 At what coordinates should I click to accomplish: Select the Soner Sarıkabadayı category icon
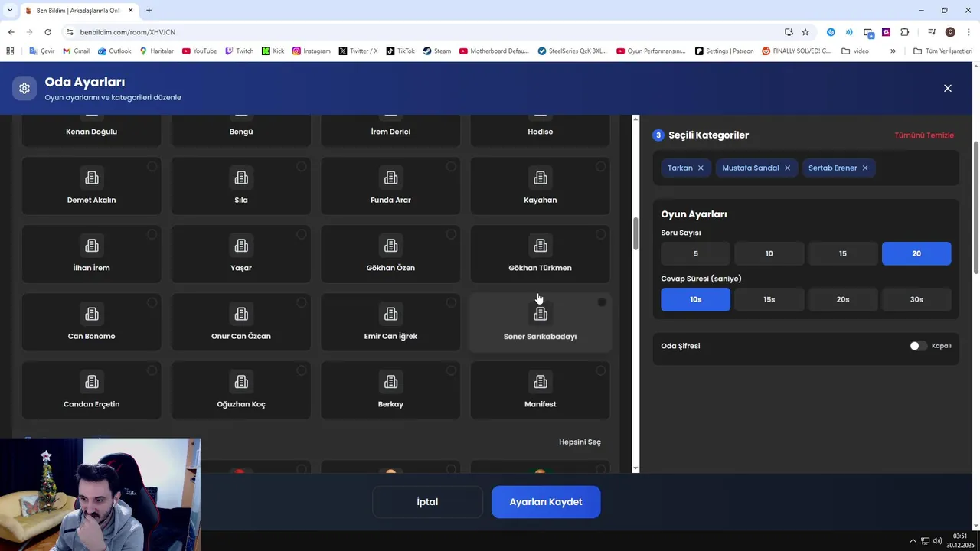pyautogui.click(x=541, y=314)
